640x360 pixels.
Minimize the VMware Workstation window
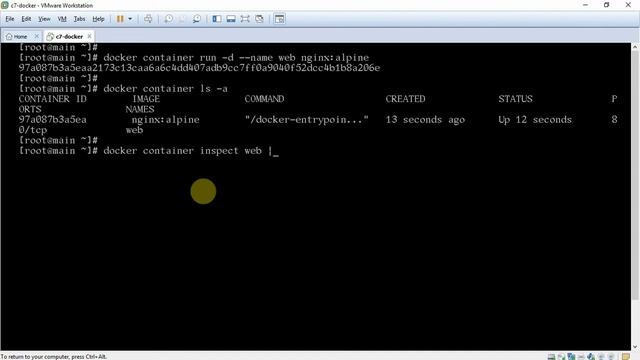click(585, 5)
